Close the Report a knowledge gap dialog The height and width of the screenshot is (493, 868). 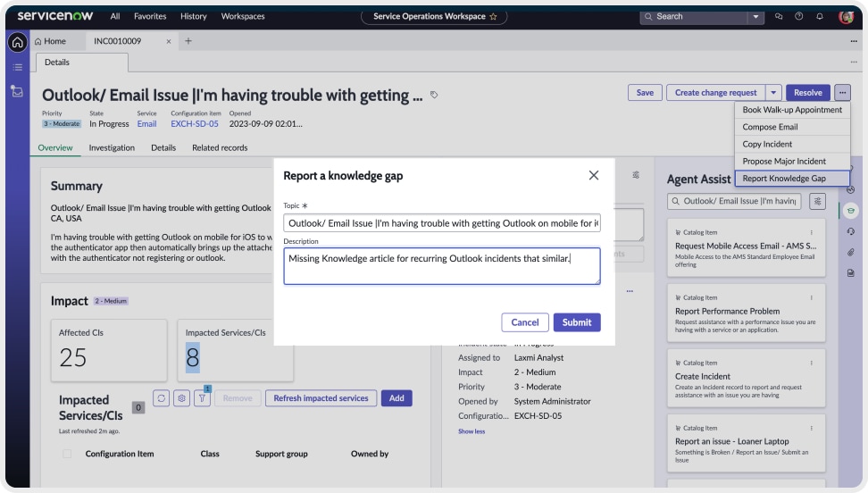[594, 176]
